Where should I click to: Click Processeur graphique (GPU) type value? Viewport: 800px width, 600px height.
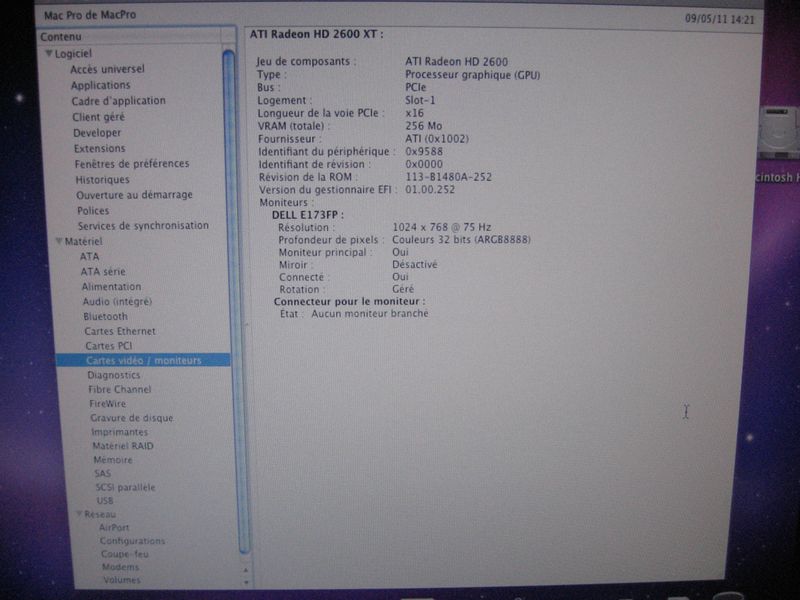(x=472, y=75)
